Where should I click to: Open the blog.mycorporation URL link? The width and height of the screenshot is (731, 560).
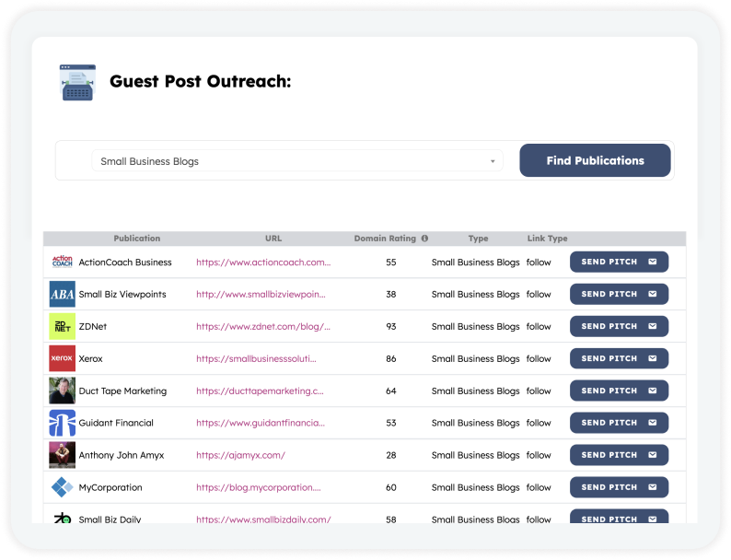pos(258,487)
